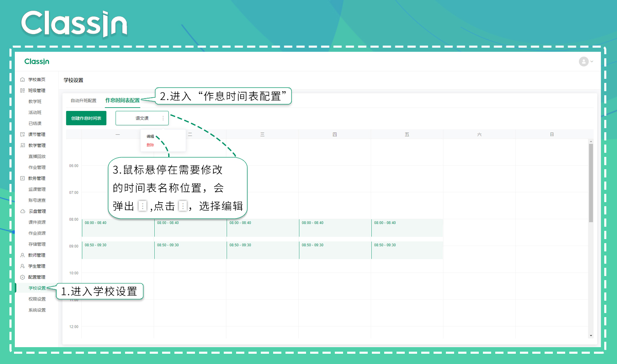Click the user avatar icon at top right
Viewport: 617px width, 364px height.
click(x=583, y=62)
